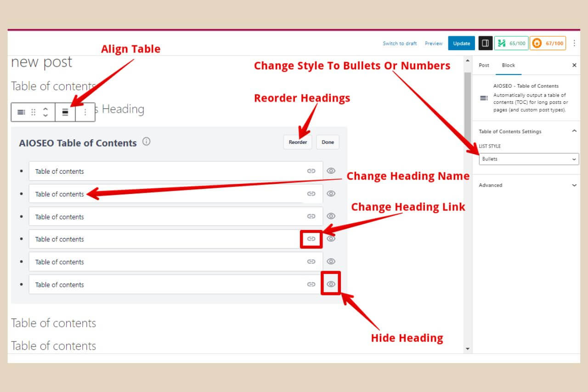
Task: Open the List Style Bullets dropdown
Action: [528, 159]
